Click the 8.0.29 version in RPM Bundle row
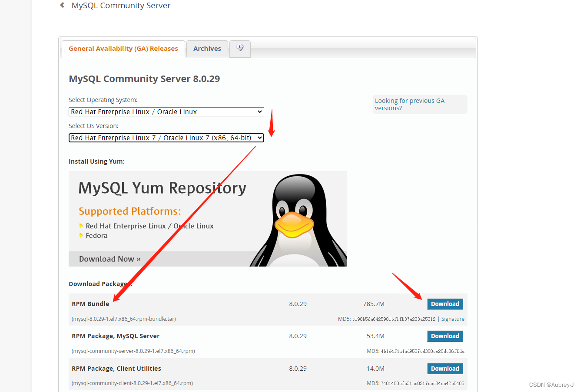 click(x=298, y=304)
